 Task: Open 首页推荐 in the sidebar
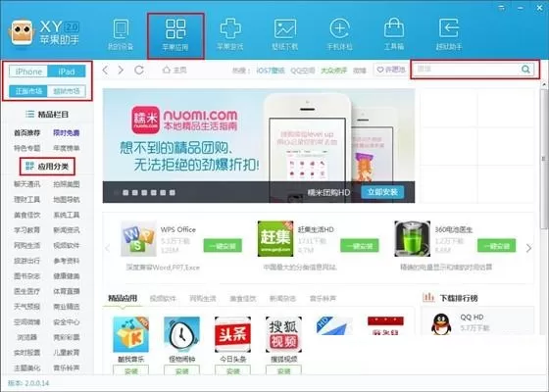tap(27, 132)
